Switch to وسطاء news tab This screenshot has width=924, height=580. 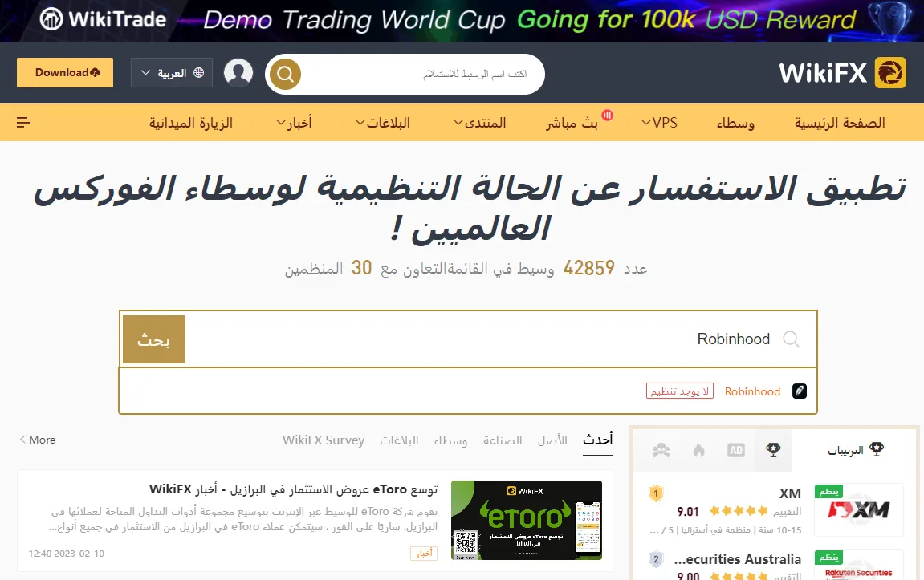[451, 440]
